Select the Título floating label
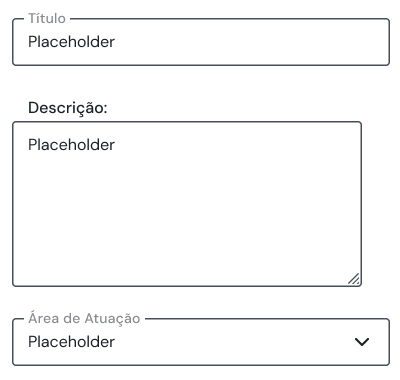Screen dimensions: 400x380 [47, 18]
